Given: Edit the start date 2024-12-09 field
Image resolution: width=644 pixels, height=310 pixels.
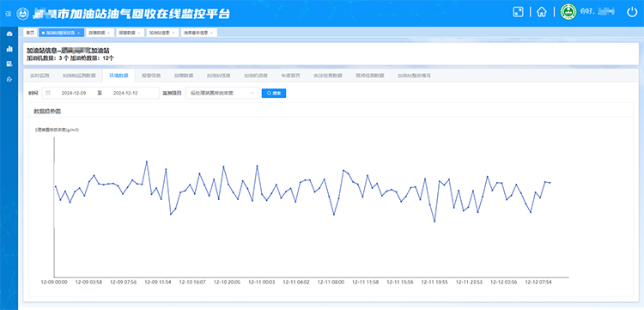Looking at the screenshot, I should click(74, 94).
